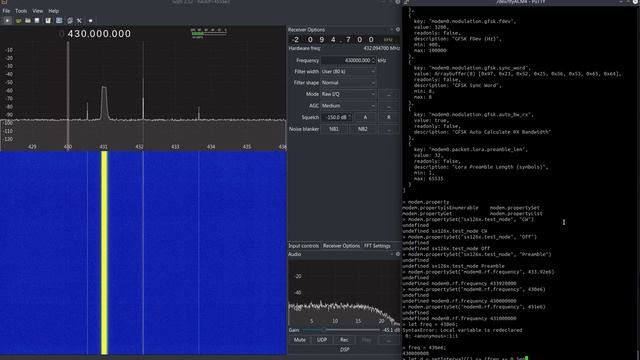Click the squelch reset R button
640x360 pixels.
389,117
